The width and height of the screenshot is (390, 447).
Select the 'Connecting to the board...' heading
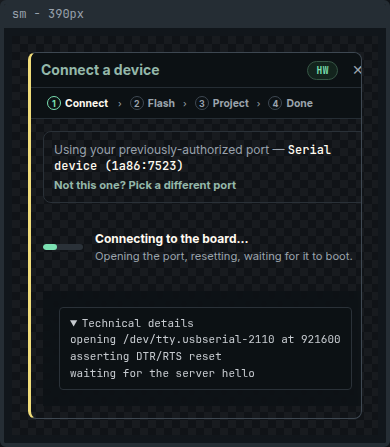[172, 239]
